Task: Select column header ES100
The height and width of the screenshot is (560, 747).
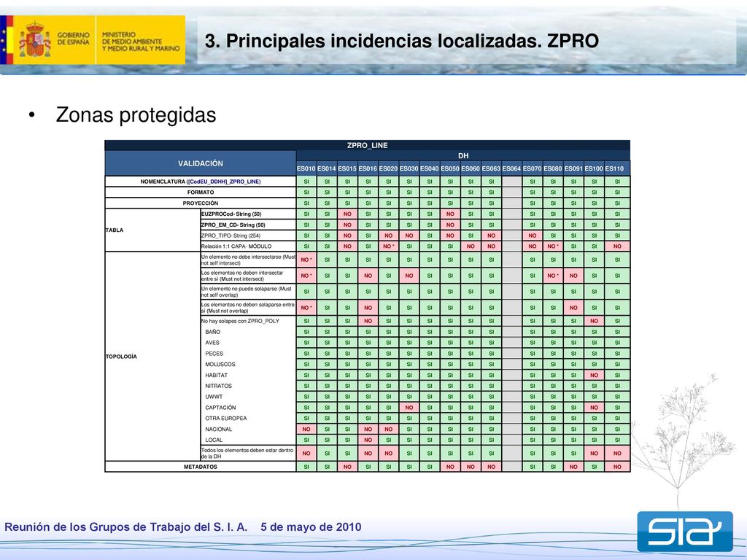Action: click(x=594, y=168)
